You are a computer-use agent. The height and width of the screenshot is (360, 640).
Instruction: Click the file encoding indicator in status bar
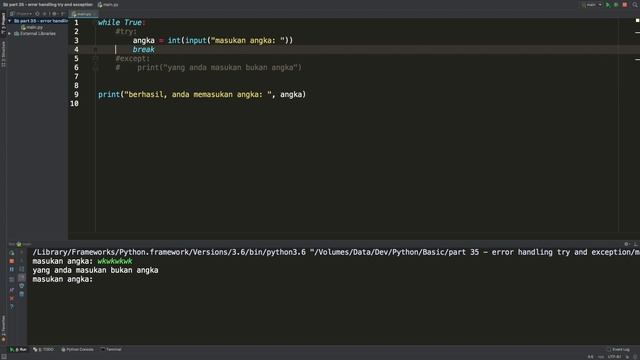tap(614, 357)
